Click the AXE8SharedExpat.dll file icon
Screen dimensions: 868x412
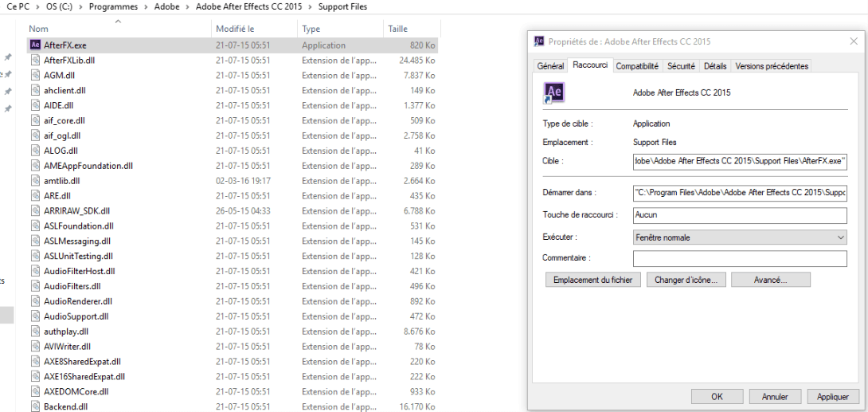click(35, 362)
